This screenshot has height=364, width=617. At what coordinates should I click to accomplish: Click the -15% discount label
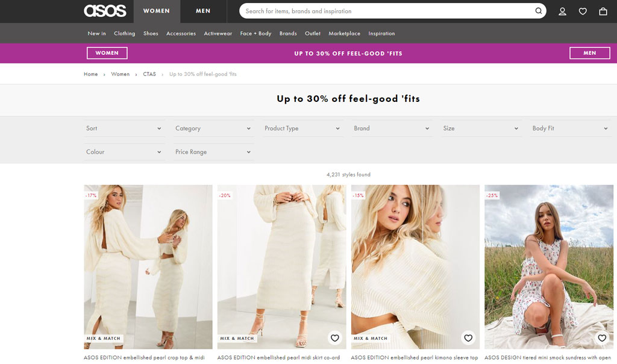coord(358,195)
